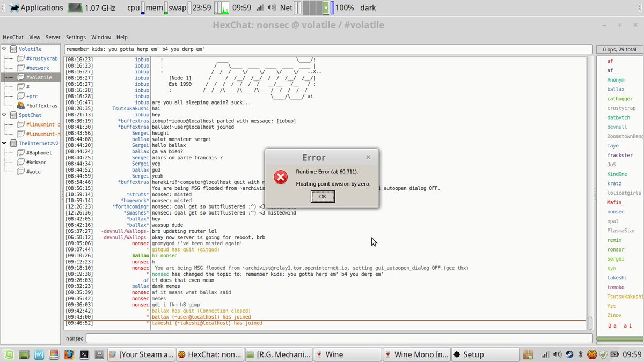Open the Settings menu

[x=76, y=38]
